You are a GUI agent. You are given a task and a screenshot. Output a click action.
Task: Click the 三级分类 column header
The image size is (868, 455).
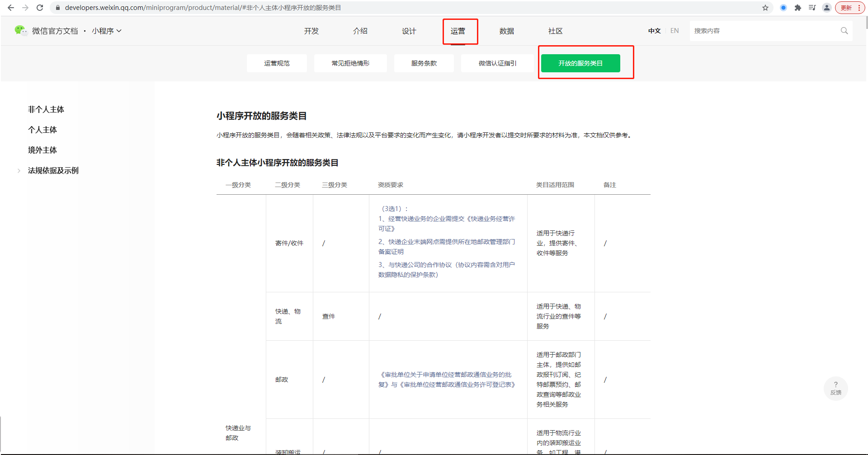coord(335,185)
